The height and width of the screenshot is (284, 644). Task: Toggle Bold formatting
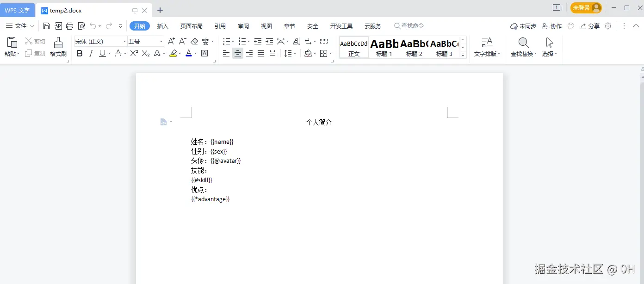click(80, 54)
